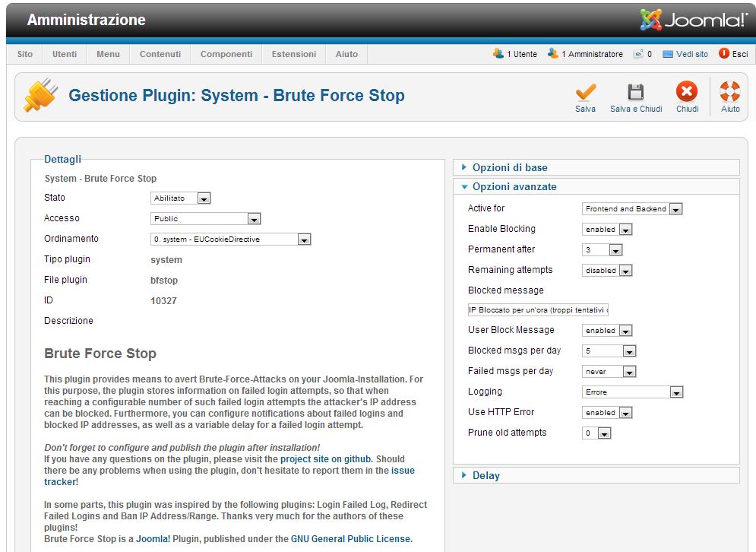Open the Use HTTP Error dropdown
This screenshot has height=552, width=756.
[608, 413]
